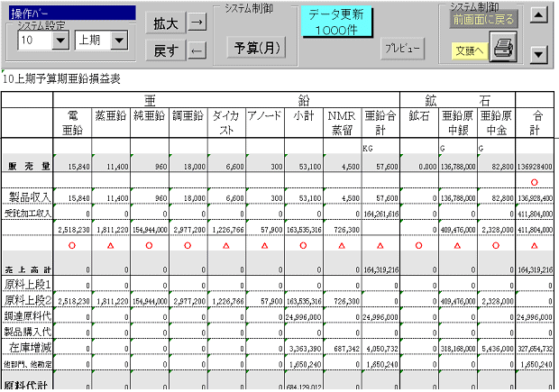Click the 売上高計 row label

click(28, 269)
